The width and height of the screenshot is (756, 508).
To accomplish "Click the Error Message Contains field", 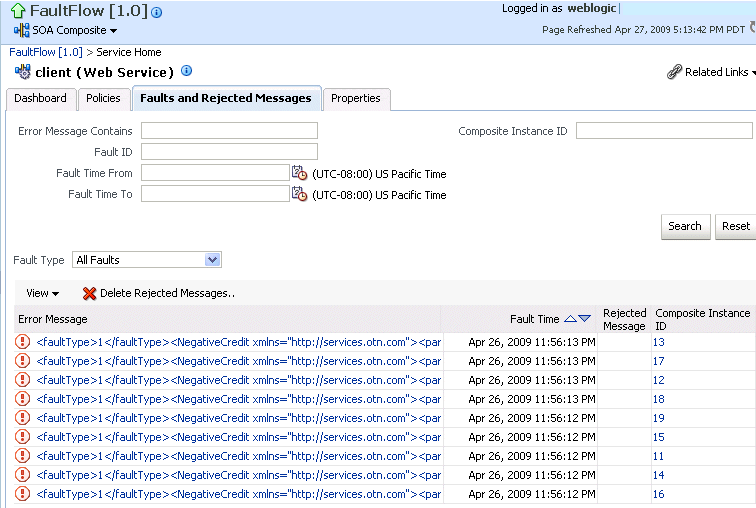I will pyautogui.click(x=230, y=131).
